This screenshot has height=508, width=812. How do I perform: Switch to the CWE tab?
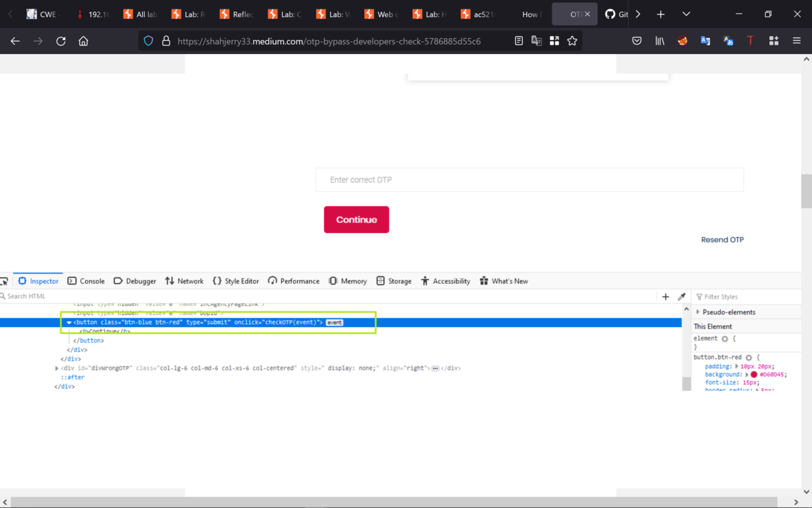point(43,14)
